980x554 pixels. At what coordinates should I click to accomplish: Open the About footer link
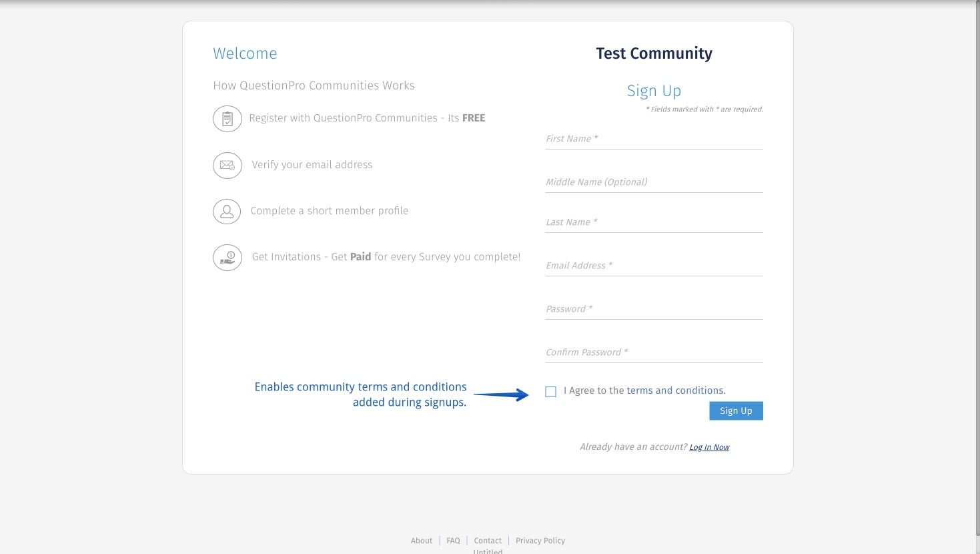[x=422, y=541]
